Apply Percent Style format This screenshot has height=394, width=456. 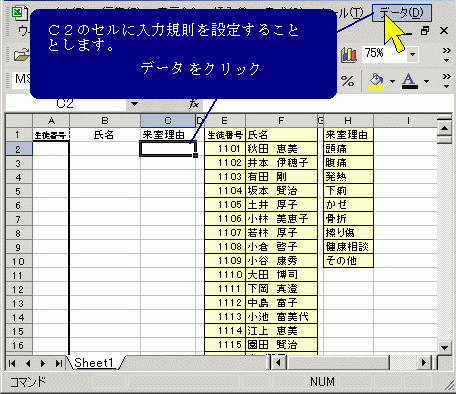pos(347,81)
